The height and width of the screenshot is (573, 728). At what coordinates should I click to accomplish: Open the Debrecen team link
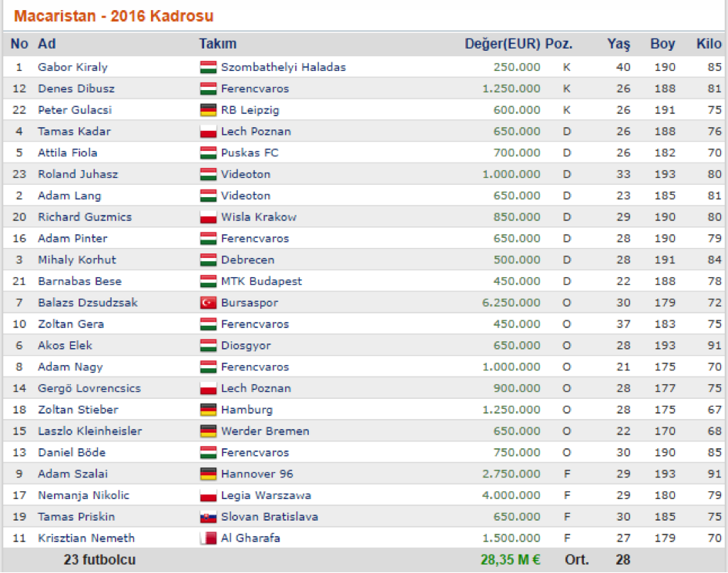point(248,260)
